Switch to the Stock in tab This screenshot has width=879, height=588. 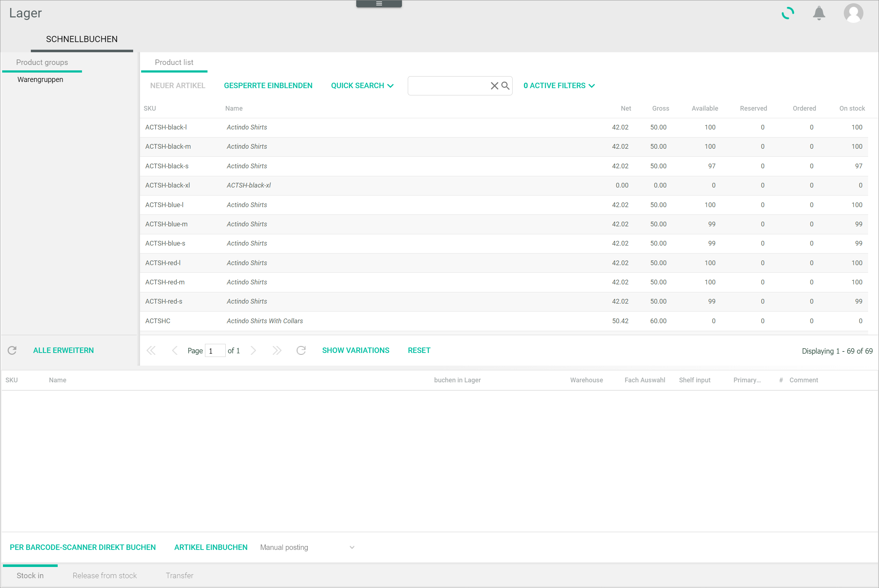pyautogui.click(x=30, y=575)
